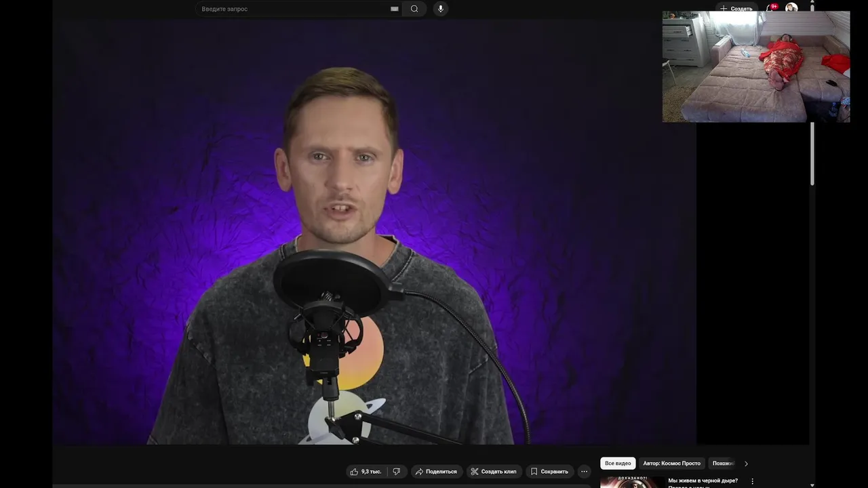Click Создать клип scissors button

[x=494, y=472]
